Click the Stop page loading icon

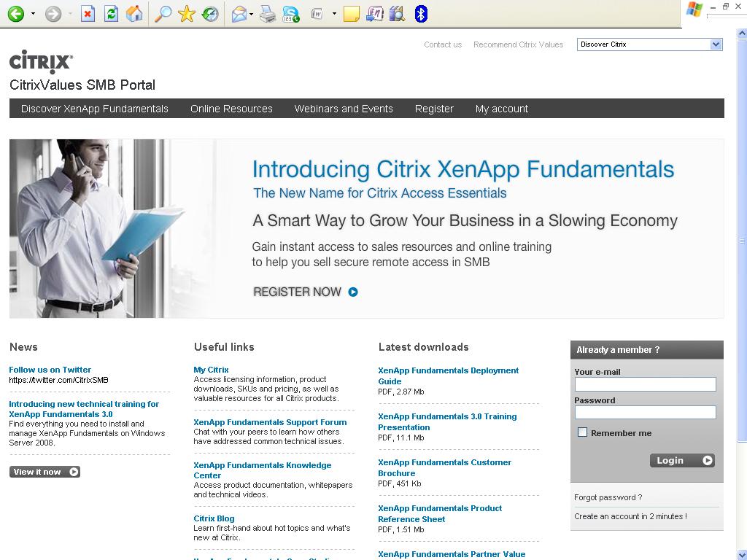coord(88,14)
